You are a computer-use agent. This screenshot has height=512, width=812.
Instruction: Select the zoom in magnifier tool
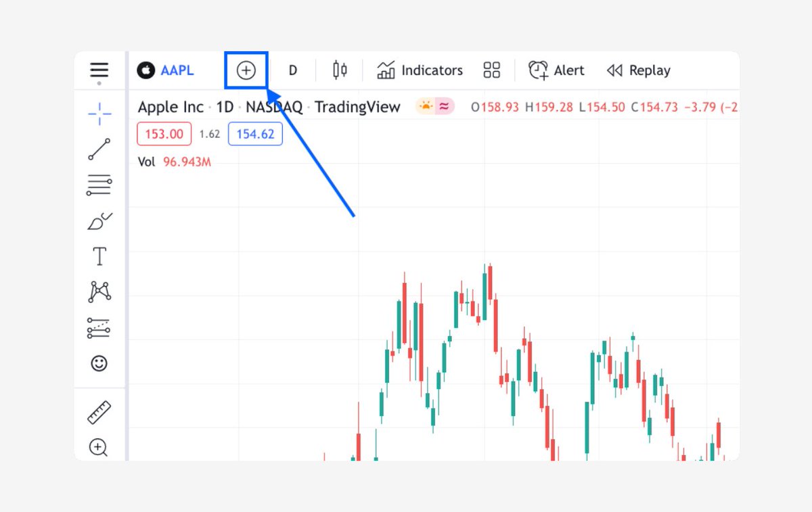pos(99,448)
